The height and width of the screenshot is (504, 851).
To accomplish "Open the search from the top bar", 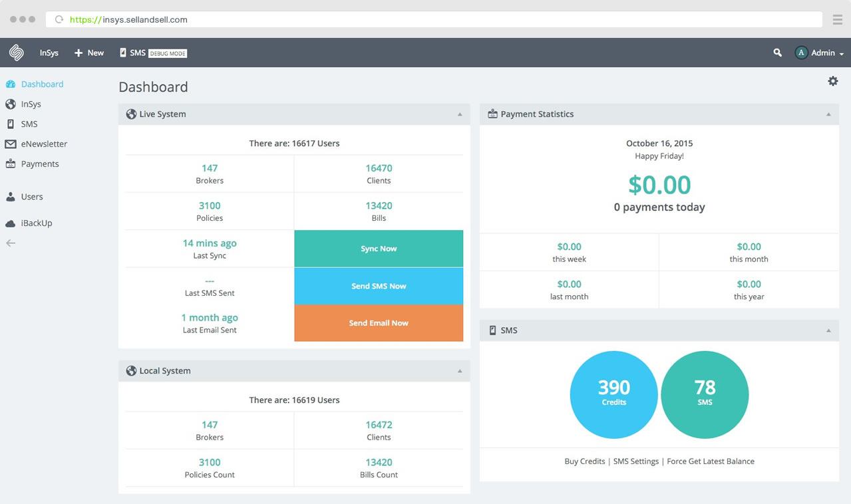I will 776,51.
